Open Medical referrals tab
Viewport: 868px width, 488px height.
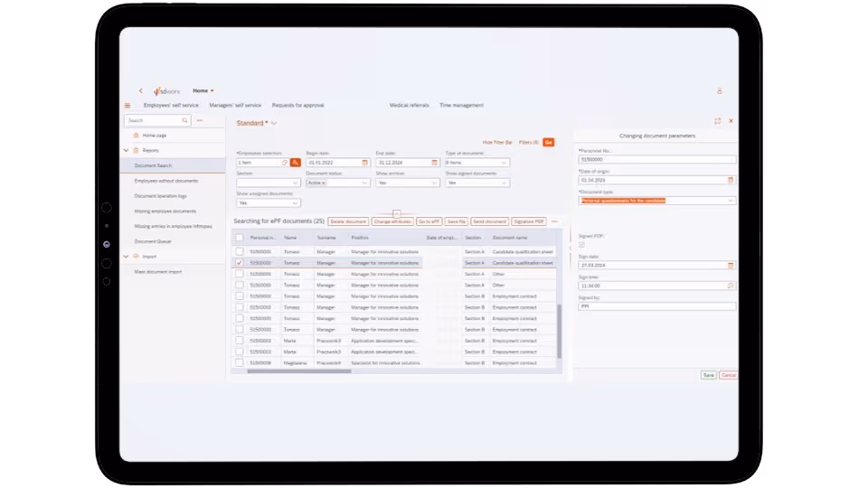point(409,105)
